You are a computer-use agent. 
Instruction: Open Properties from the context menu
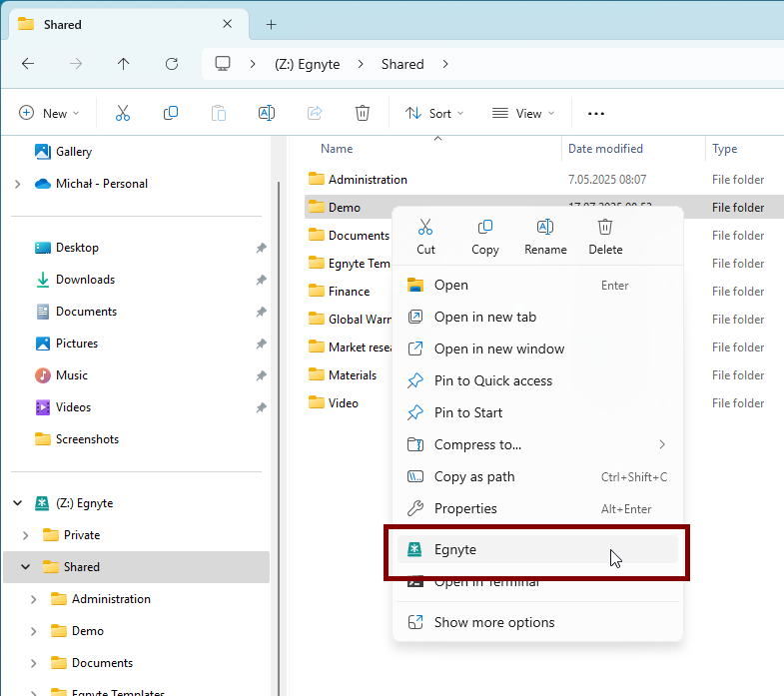click(x=537, y=509)
